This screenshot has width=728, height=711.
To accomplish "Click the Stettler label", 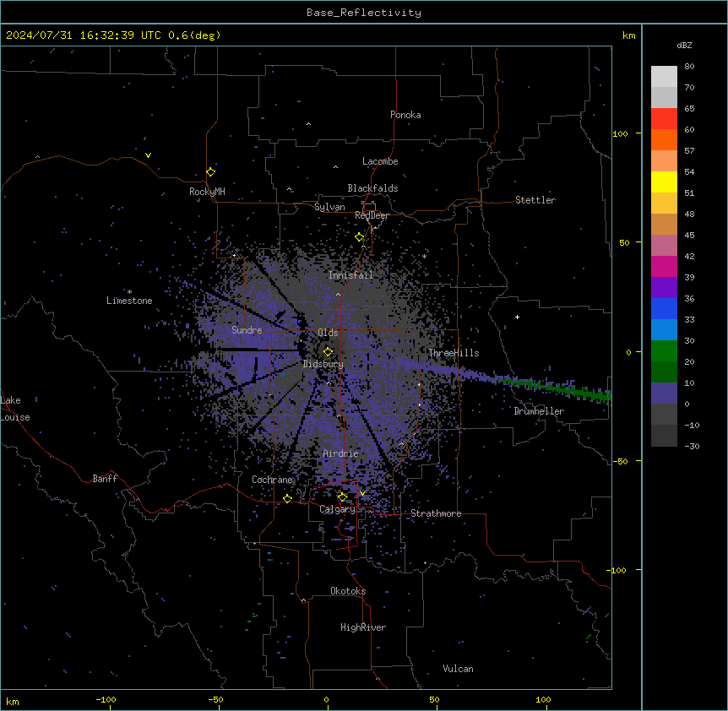I will (535, 200).
